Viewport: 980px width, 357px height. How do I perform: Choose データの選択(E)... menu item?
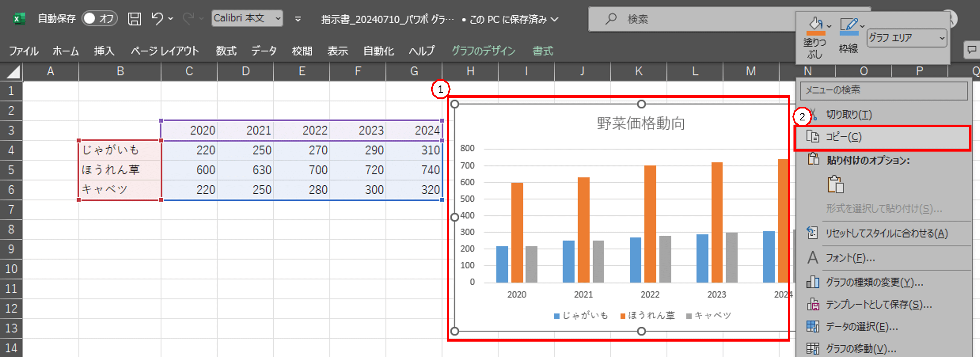[884, 326]
